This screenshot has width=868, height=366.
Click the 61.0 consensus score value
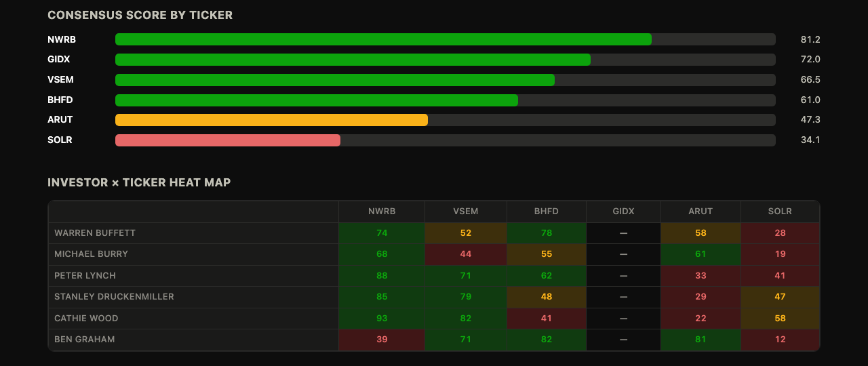click(x=810, y=100)
